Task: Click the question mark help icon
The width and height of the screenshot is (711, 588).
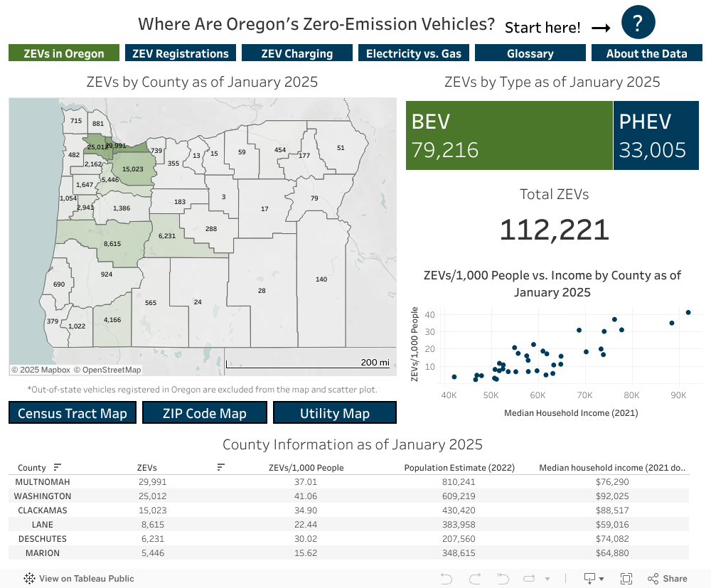Action: [x=638, y=24]
